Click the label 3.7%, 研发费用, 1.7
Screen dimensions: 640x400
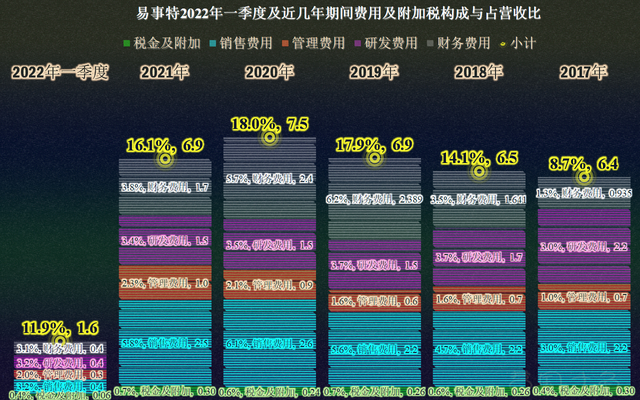click(479, 257)
